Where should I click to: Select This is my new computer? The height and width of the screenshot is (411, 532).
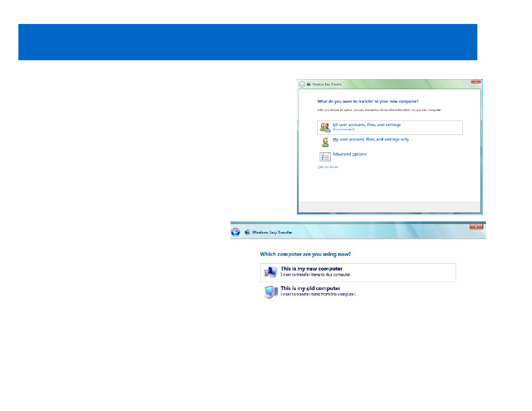[x=358, y=273]
